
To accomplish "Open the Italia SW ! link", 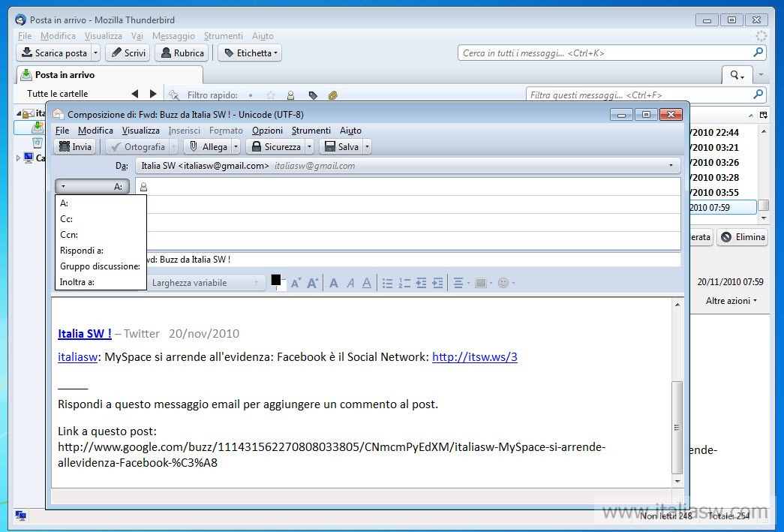I will pyautogui.click(x=85, y=333).
